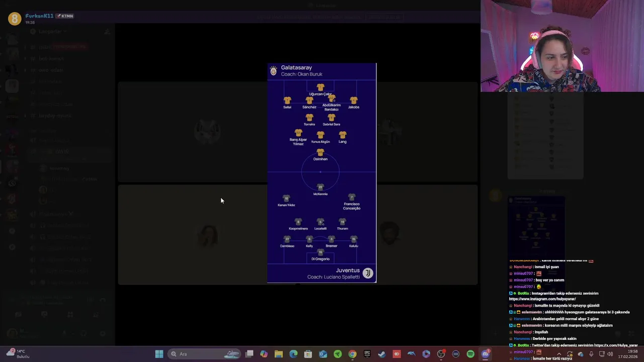Open FurkanK11 username in Discord header
The image size is (644, 362).
(x=39, y=16)
